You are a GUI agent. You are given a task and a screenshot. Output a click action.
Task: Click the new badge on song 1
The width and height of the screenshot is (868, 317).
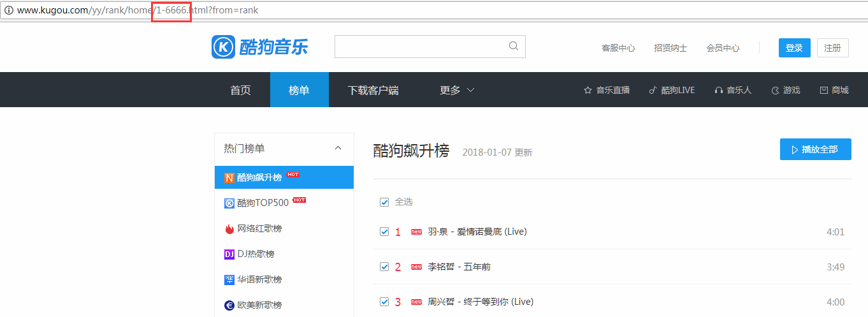pos(417,232)
